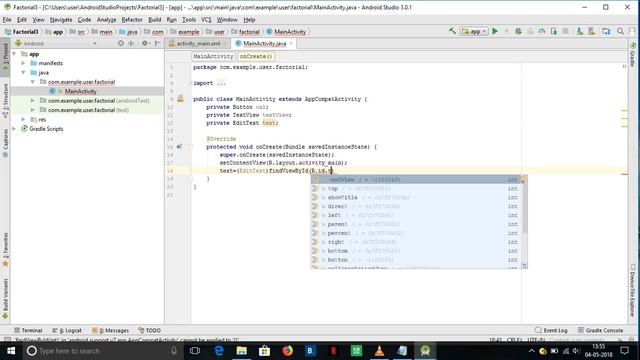Open the Build menu

[x=154, y=20]
